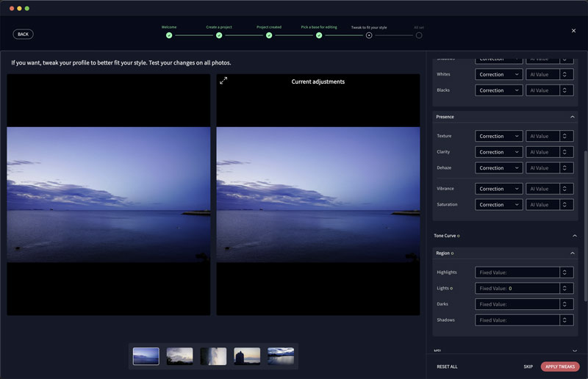Collapse the Tone Curve section
588x379 pixels.
click(x=574, y=236)
